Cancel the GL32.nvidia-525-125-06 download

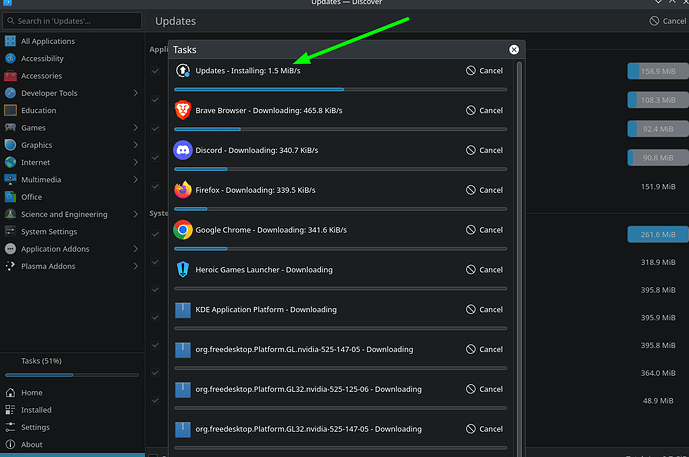pos(484,389)
